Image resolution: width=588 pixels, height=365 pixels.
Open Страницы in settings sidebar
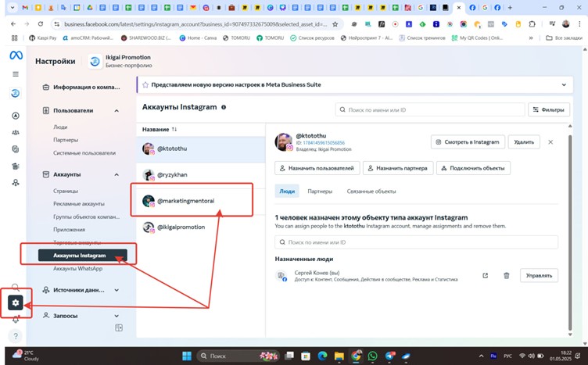tap(66, 191)
